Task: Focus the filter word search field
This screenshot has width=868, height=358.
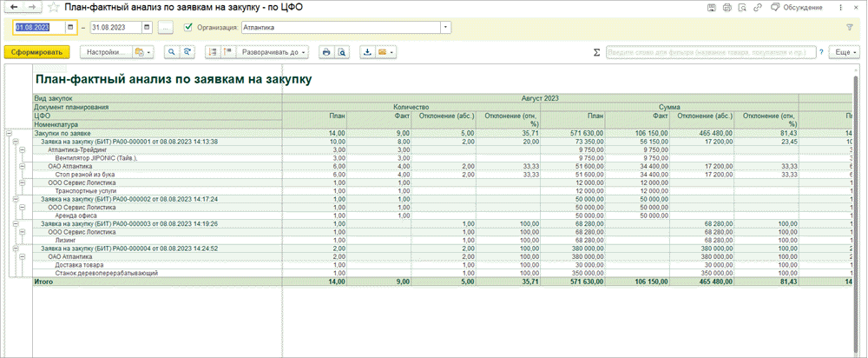Action: tap(710, 51)
